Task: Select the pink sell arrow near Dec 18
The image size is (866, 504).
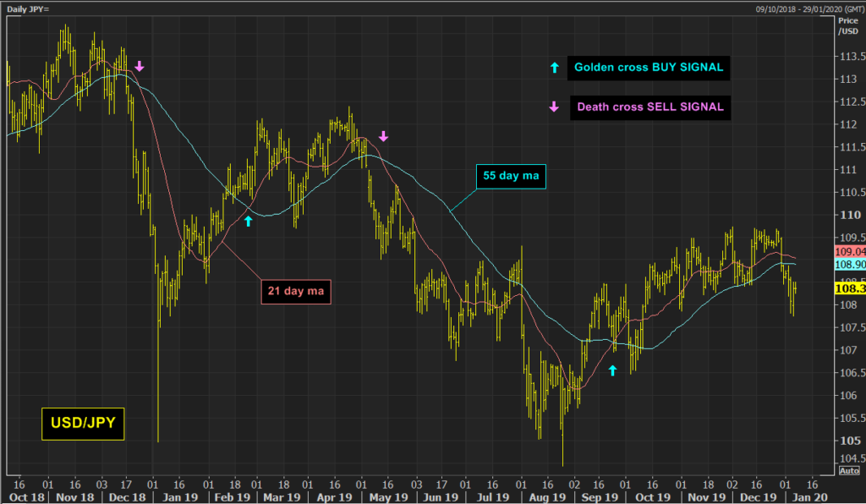Action: tap(140, 66)
